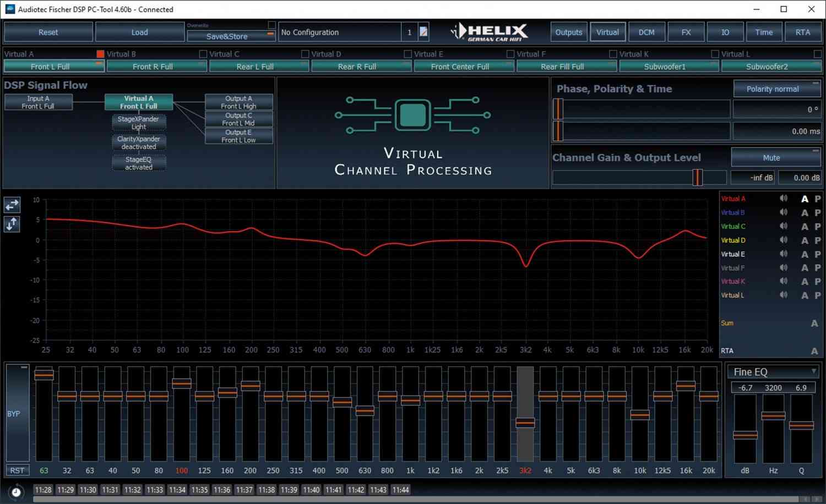Open the IO tab
The width and height of the screenshot is (826, 504).
pos(725,32)
